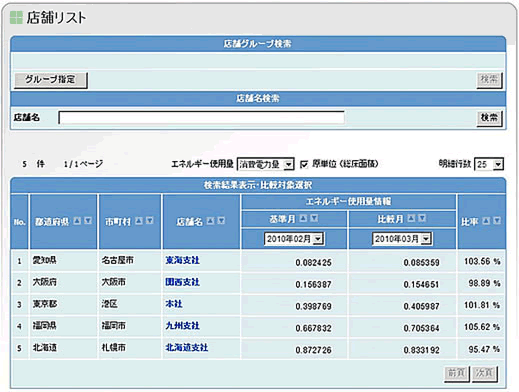Select ratio 105.62 % cell
The height and width of the screenshot is (392, 519).
(x=482, y=327)
